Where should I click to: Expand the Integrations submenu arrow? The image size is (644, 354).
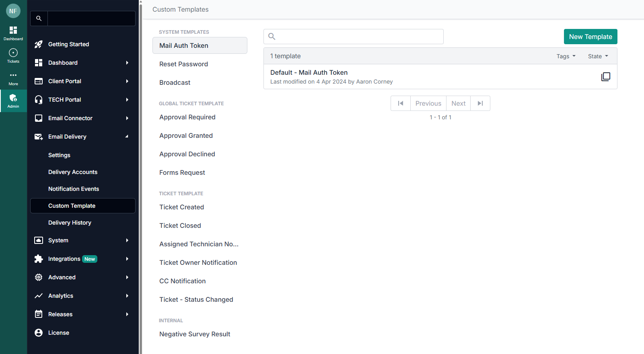[127, 259]
